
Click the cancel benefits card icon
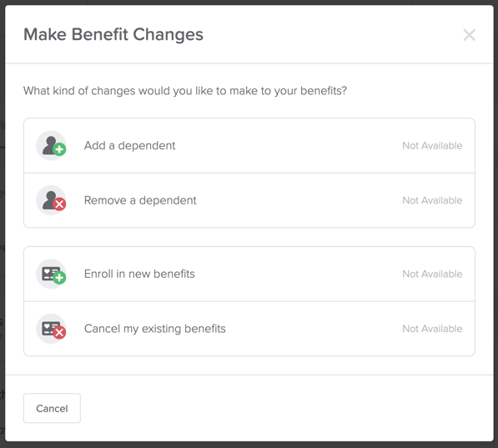coord(51,329)
